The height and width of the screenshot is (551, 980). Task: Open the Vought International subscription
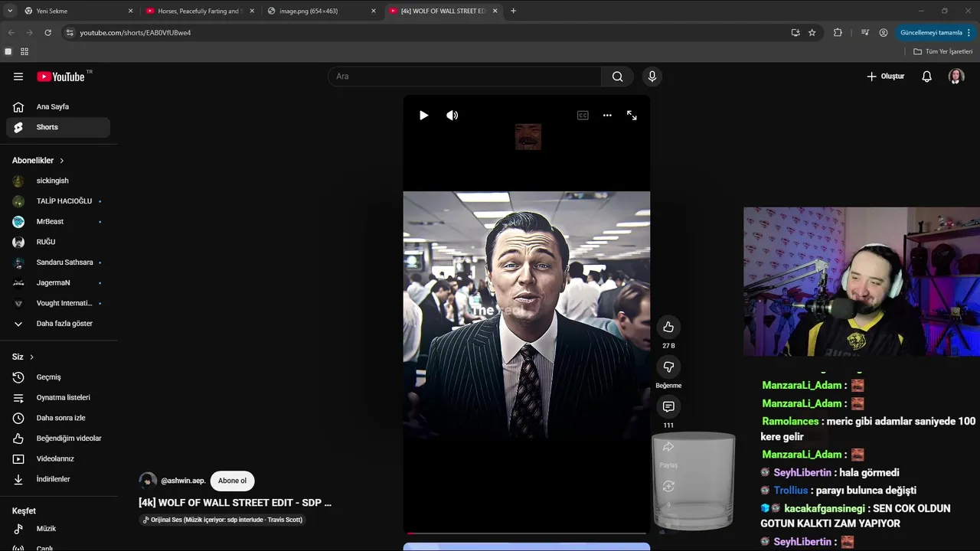(x=58, y=303)
